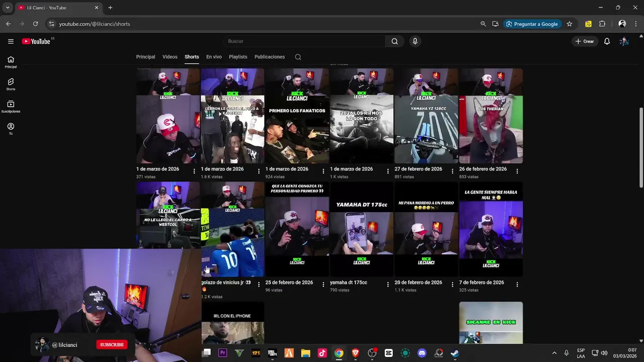644x362 pixels.
Task: Switch to the Videos channel tab
Action: 170,57
